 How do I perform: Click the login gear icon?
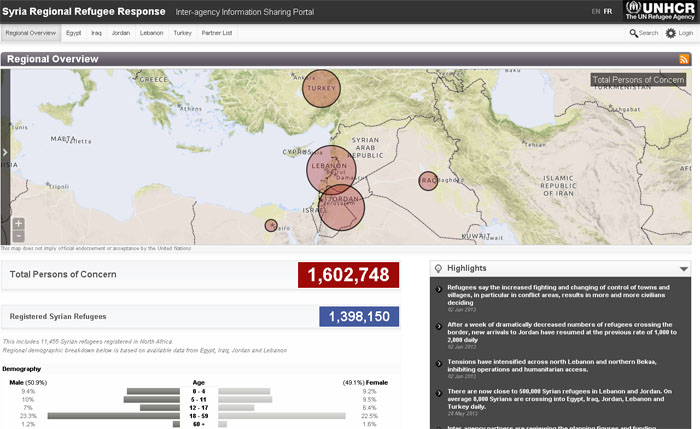(x=671, y=33)
